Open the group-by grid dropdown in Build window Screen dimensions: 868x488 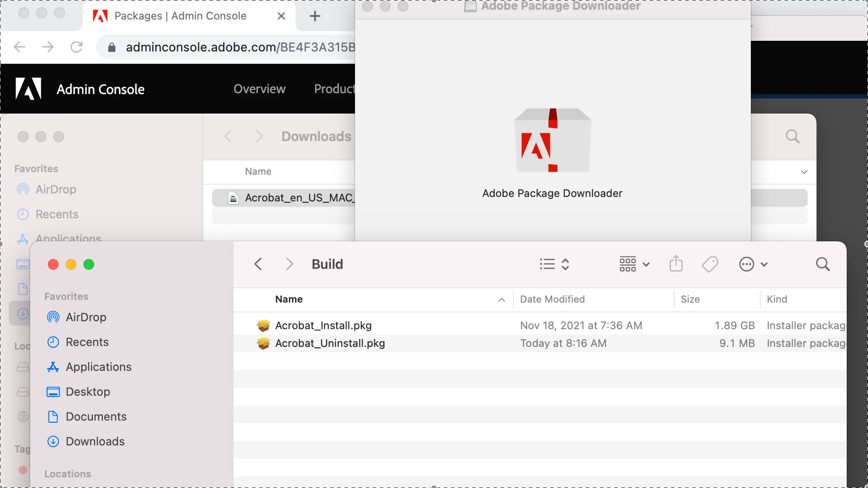click(635, 264)
